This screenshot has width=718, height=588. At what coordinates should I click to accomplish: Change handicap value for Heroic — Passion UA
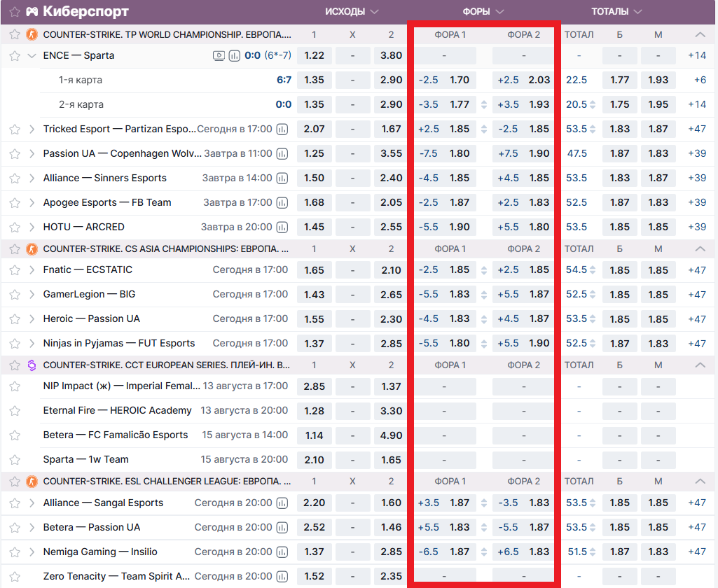click(484, 319)
